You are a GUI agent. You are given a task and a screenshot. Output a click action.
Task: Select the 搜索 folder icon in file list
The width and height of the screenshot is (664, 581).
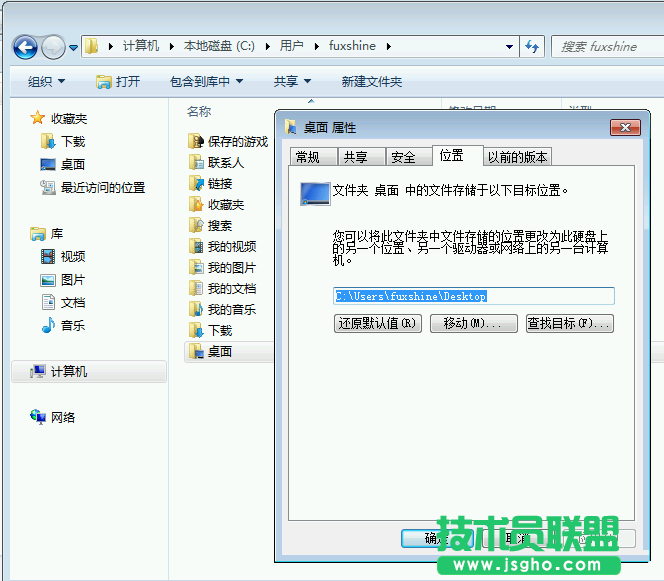(x=195, y=225)
